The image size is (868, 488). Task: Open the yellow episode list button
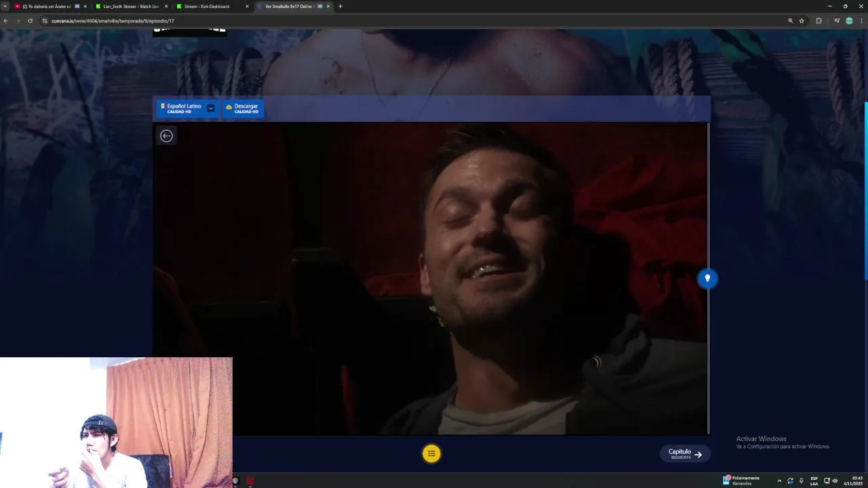(431, 453)
